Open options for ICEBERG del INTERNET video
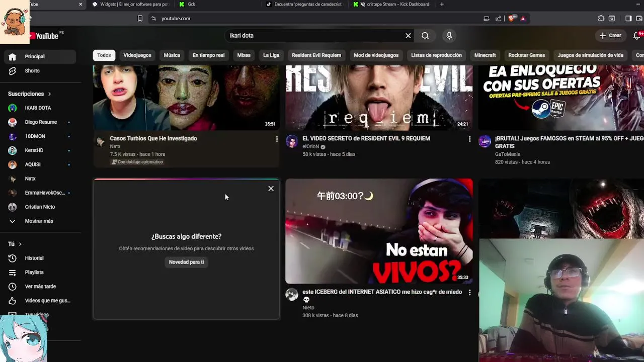The height and width of the screenshot is (362, 644). 469,292
